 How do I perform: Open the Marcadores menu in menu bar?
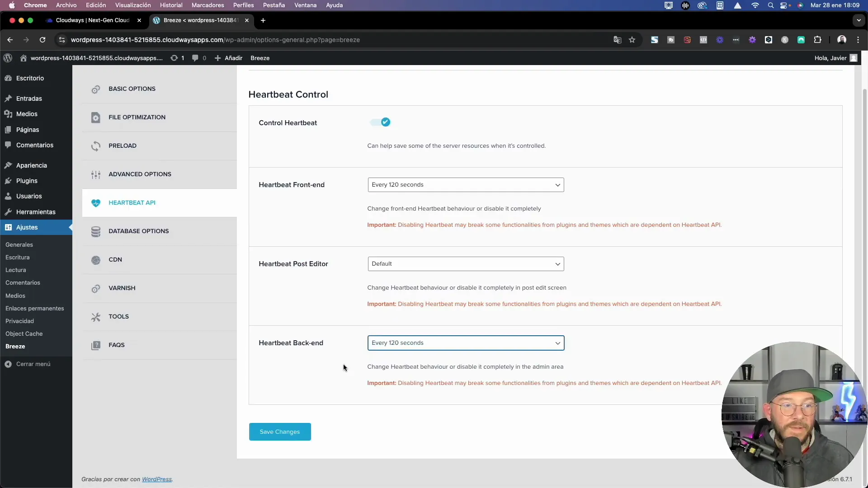pyautogui.click(x=208, y=5)
